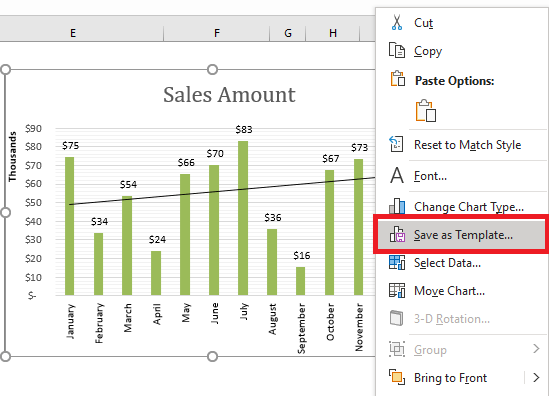Click the Copy pages icon
Screen dimensions: 549x396
click(x=397, y=50)
